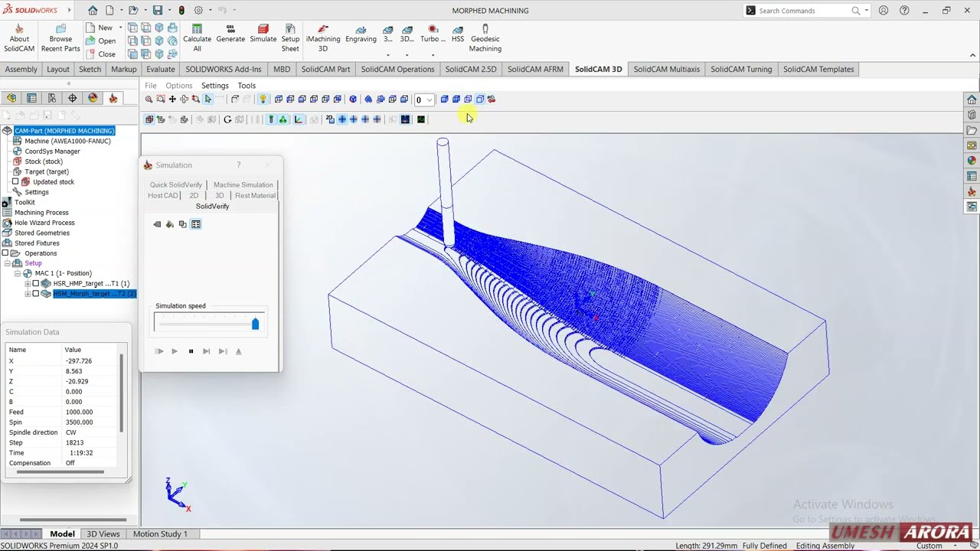Screen dimensions: 980x551
Task: Select Rest Material simulation tab
Action: [x=255, y=195]
